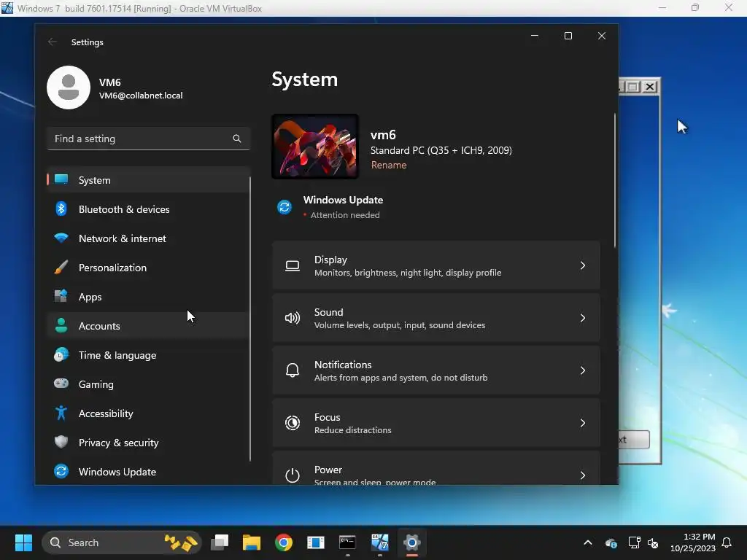The height and width of the screenshot is (560, 747).
Task: Click the search magnifier in Find a setting
Action: 237,139
